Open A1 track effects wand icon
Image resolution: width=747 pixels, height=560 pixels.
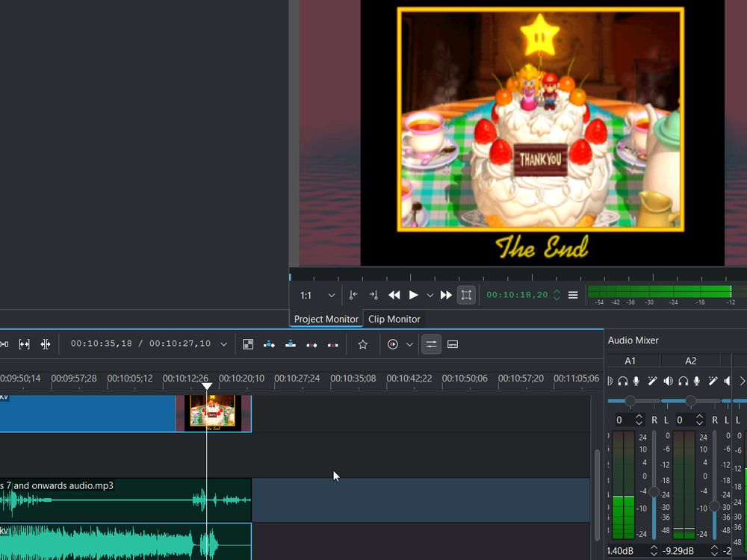[x=652, y=381]
